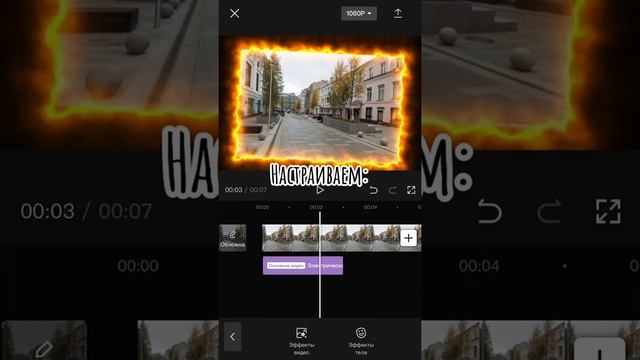Tap the export upload arrow icon

click(398, 13)
